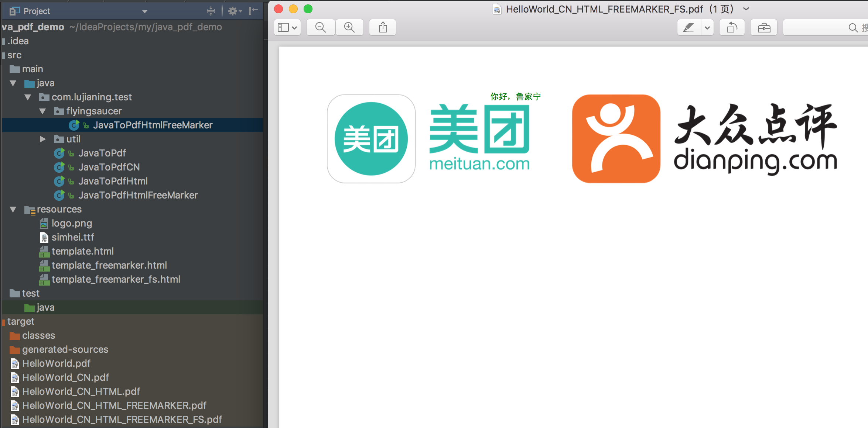Screen dimensions: 868x428
Task: Click the zoom out magnifier button
Action: pyautogui.click(x=321, y=28)
